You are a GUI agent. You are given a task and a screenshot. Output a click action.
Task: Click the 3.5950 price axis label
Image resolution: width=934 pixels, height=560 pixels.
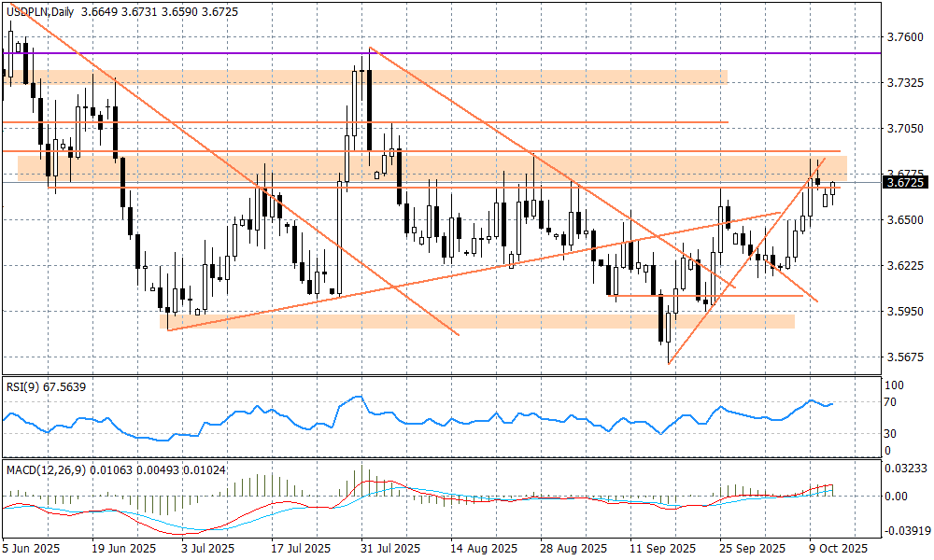click(903, 312)
